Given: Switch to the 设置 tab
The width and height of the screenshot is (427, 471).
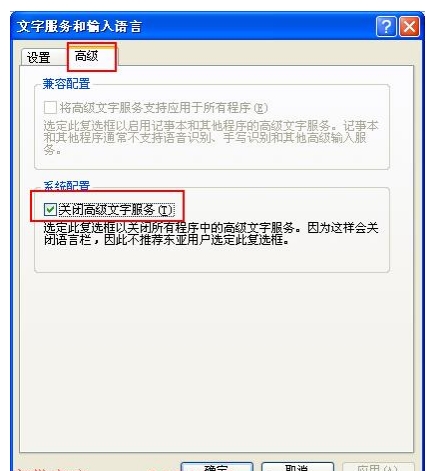Looking at the screenshot, I should [x=39, y=57].
